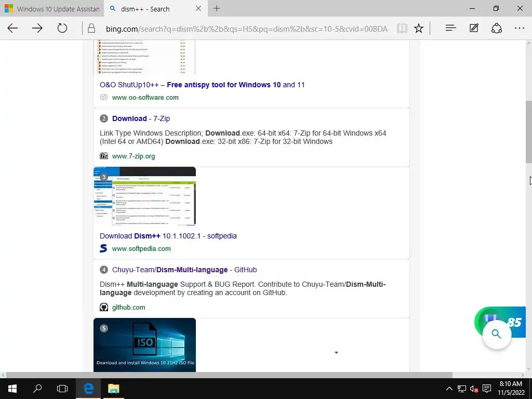Open Download - 7-Zip result
532x399 pixels.
tap(141, 118)
